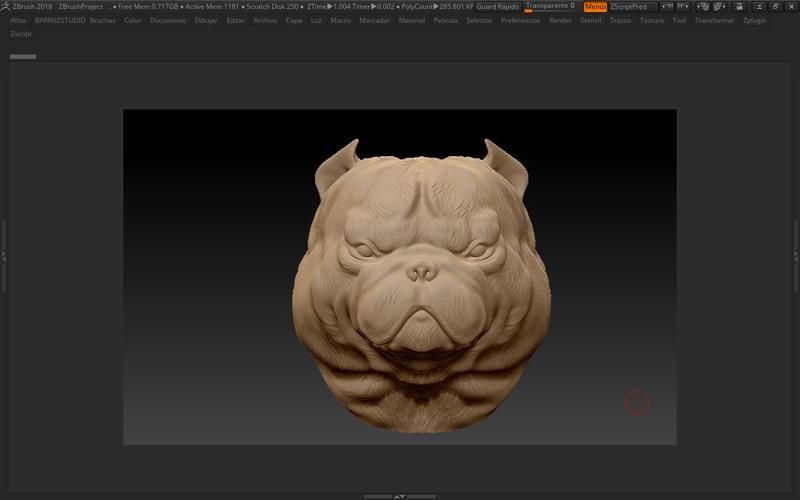This screenshot has height=500, width=800.
Task: Click the ZTime 1.004 readout
Action: click(x=329, y=7)
